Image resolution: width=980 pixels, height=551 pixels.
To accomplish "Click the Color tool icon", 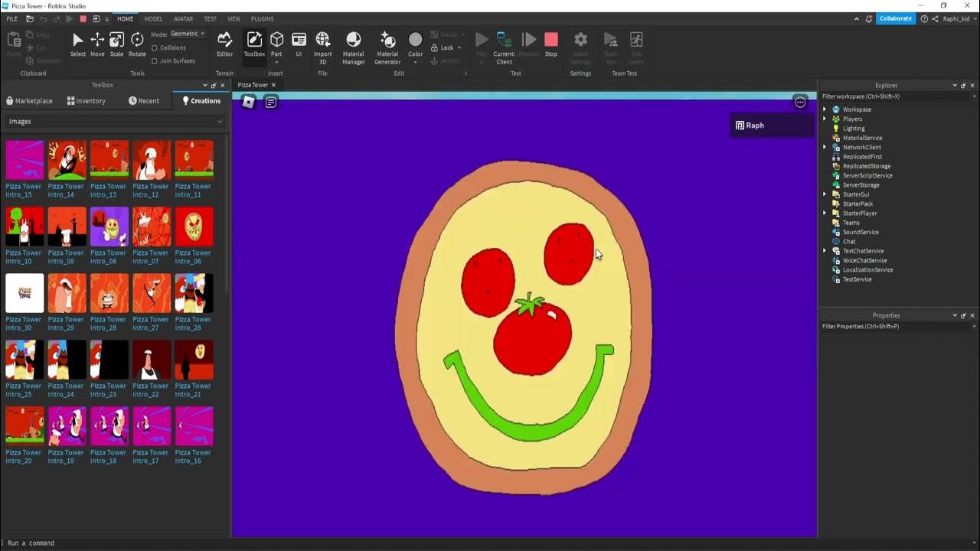I will click(415, 41).
